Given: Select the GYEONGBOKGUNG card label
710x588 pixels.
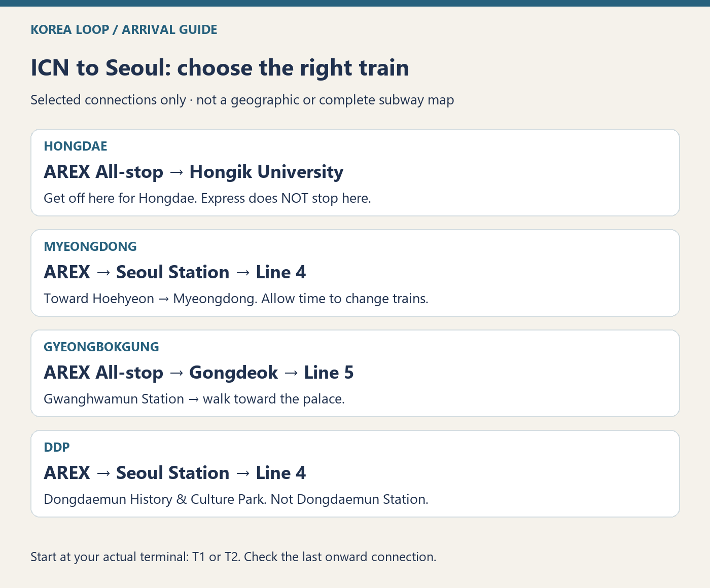Looking at the screenshot, I should [101, 347].
